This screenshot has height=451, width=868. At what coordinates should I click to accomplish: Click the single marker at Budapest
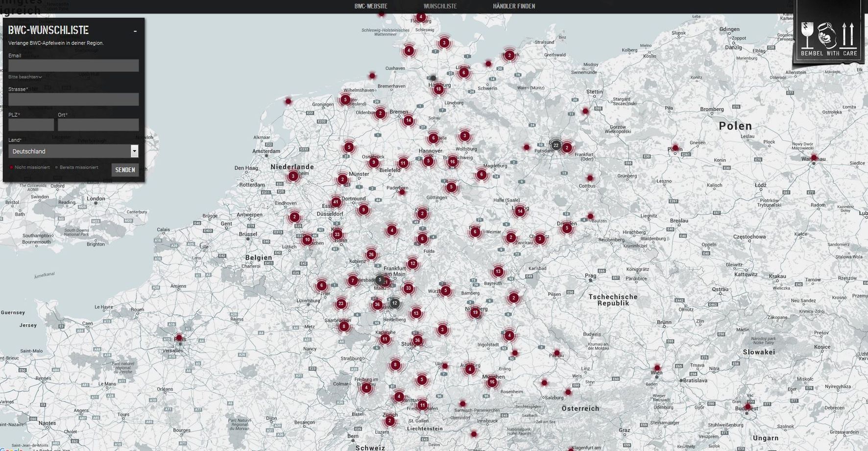[748, 406]
